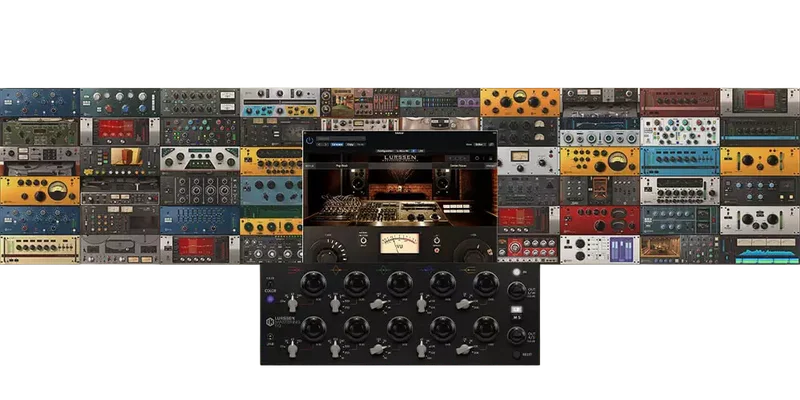
Task: Toggle the LINK button on Mastering EQ
Action: (x=270, y=337)
